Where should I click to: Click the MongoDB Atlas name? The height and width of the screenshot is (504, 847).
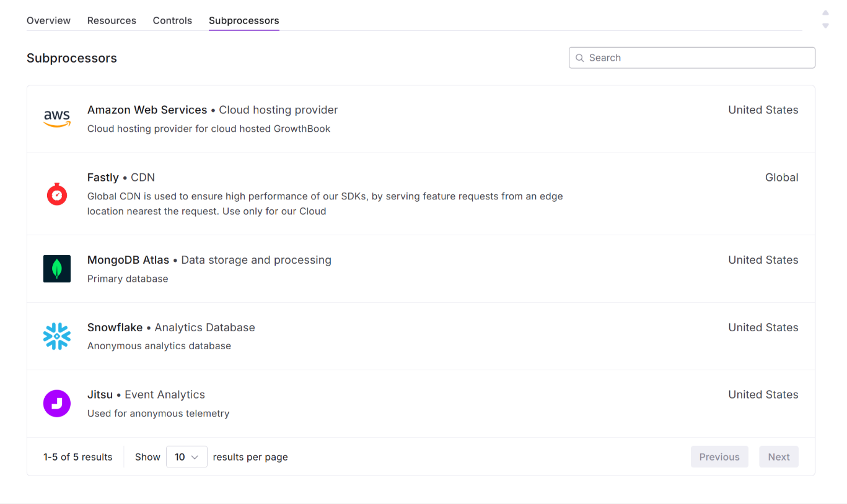click(x=128, y=260)
